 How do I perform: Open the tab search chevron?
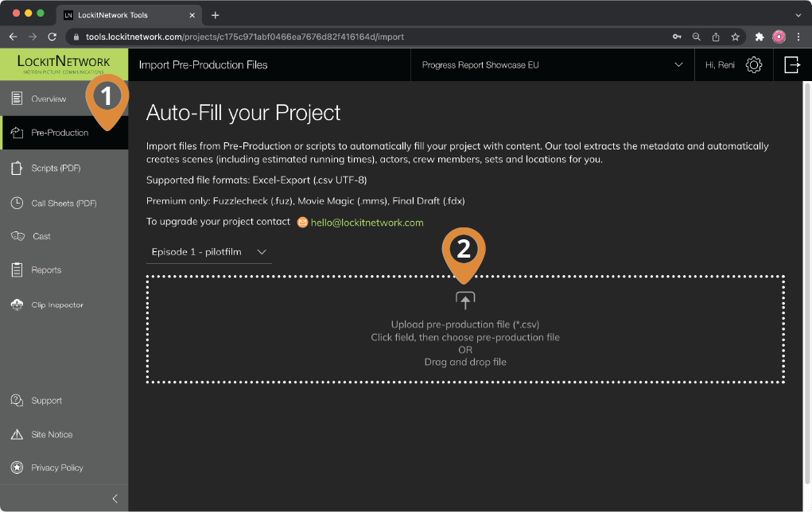click(798, 15)
